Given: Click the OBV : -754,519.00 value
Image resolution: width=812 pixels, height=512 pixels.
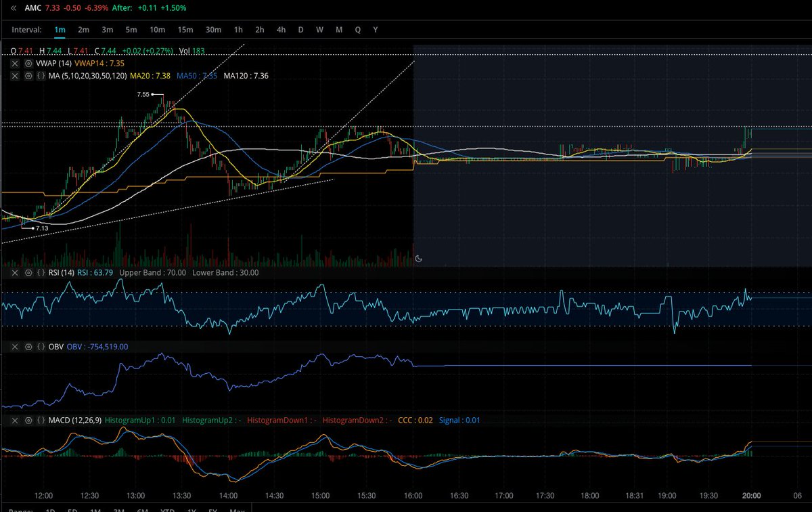Looking at the screenshot, I should (97, 346).
